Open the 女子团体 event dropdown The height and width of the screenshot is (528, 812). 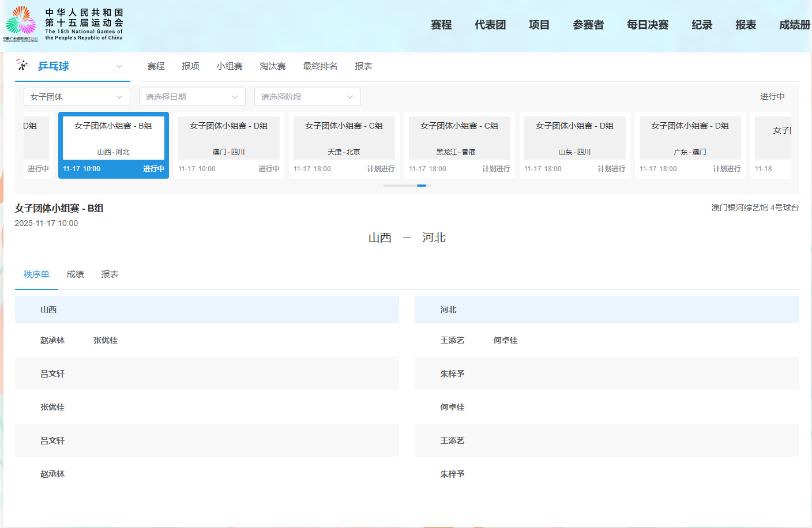77,97
